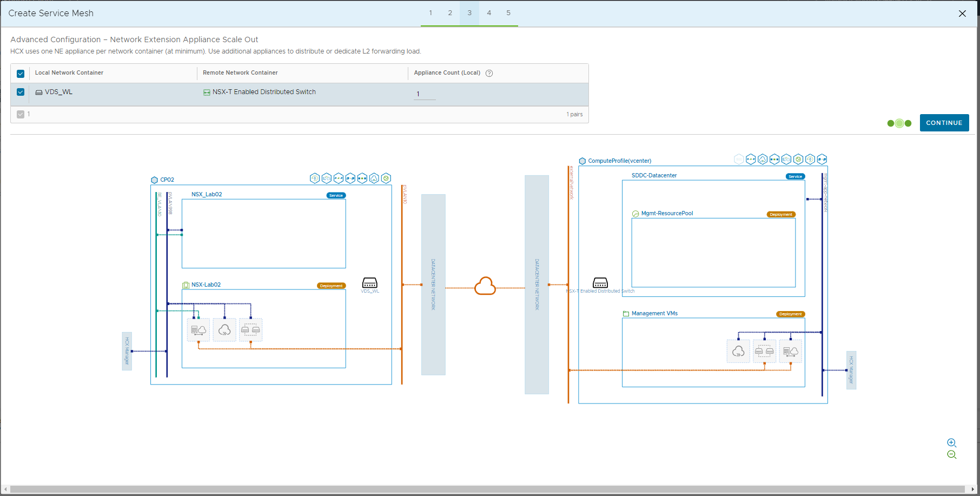Select wizard step 3
Image resolution: width=980 pixels, height=496 pixels.
coord(469,13)
